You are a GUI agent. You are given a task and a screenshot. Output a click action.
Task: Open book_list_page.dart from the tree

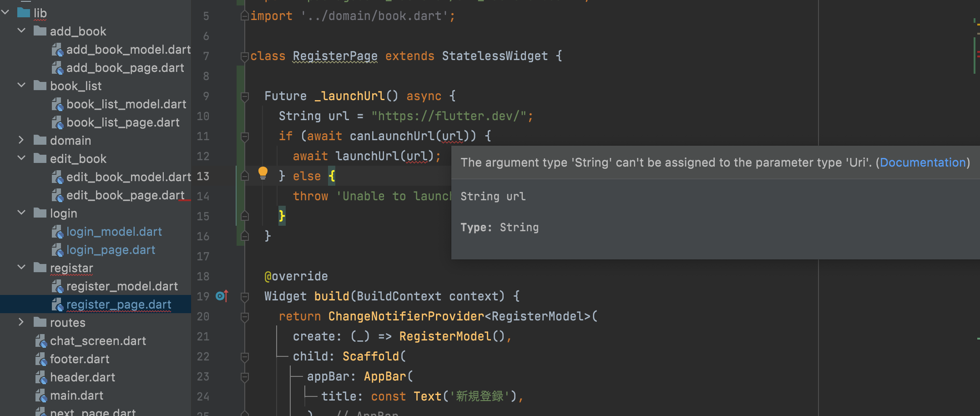coord(123,122)
